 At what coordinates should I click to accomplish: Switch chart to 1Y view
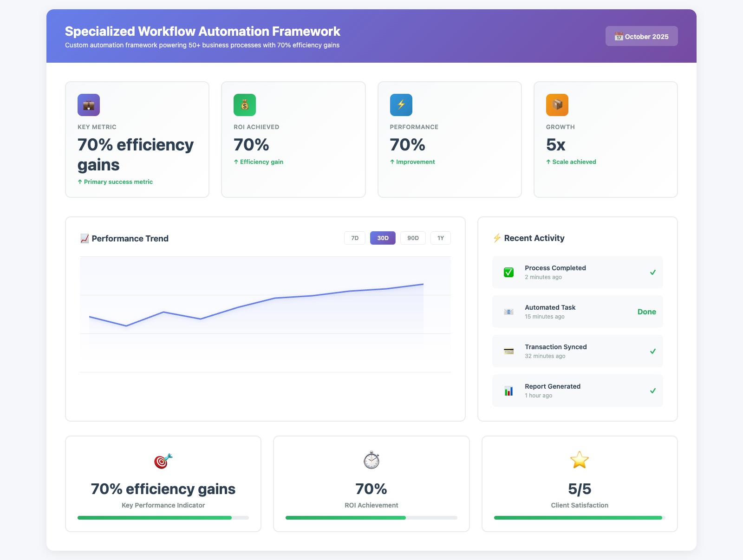click(440, 238)
